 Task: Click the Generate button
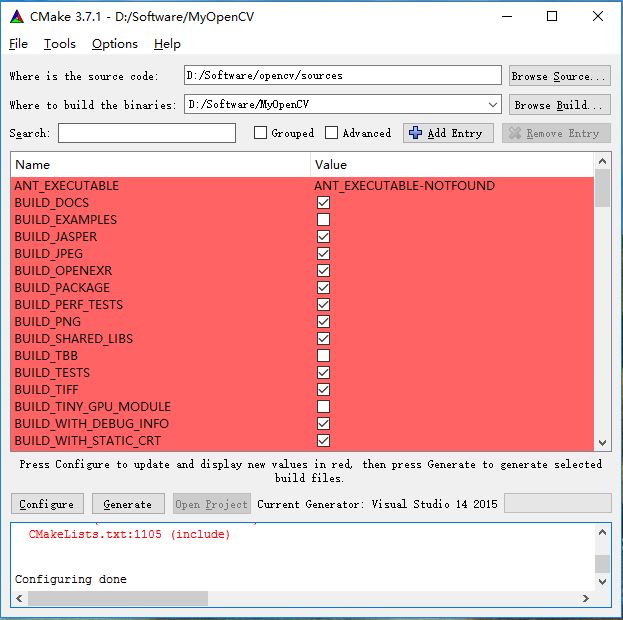tap(128, 504)
